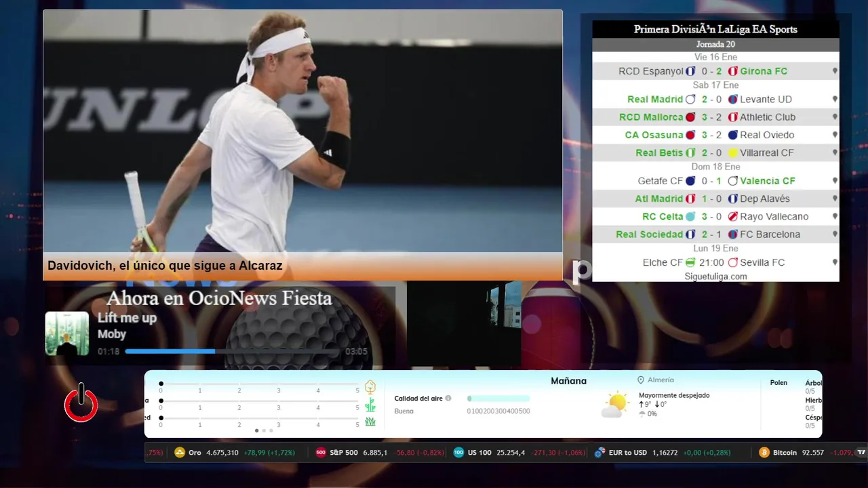Screen dimensions: 868x488
Task: Click location marker on Real Madrid–Levante row
Action: tap(835, 99)
